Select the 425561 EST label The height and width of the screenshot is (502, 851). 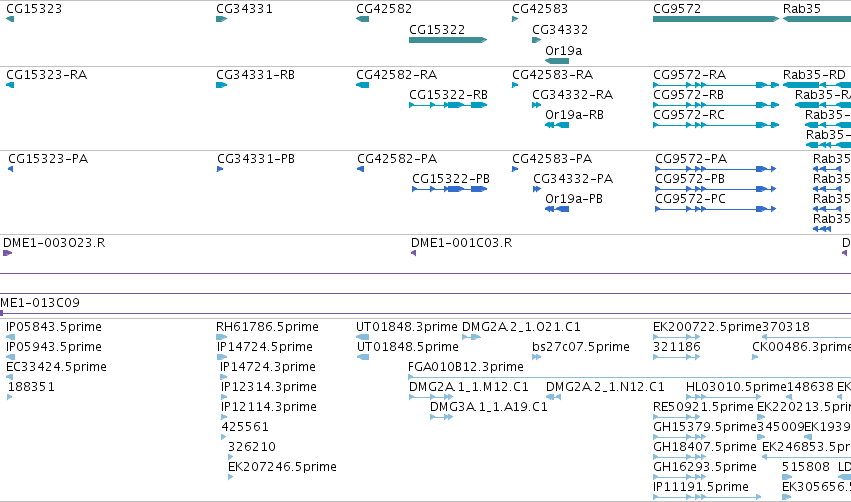tap(245, 427)
